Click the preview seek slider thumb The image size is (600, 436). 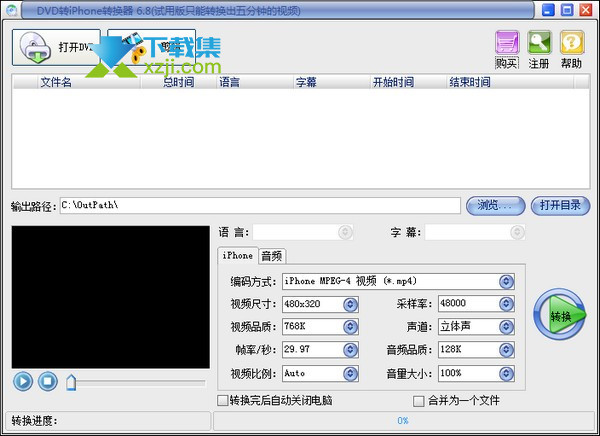click(71, 382)
